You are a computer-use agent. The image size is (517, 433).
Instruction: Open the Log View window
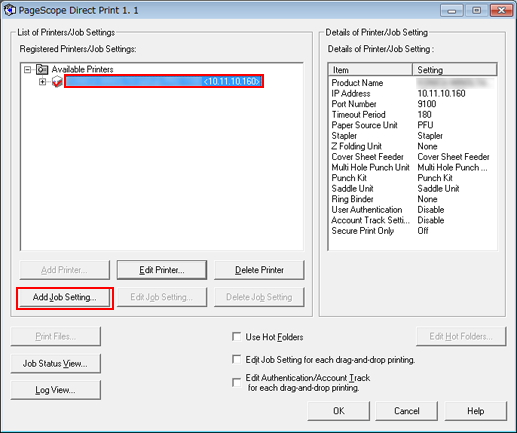pos(55,390)
